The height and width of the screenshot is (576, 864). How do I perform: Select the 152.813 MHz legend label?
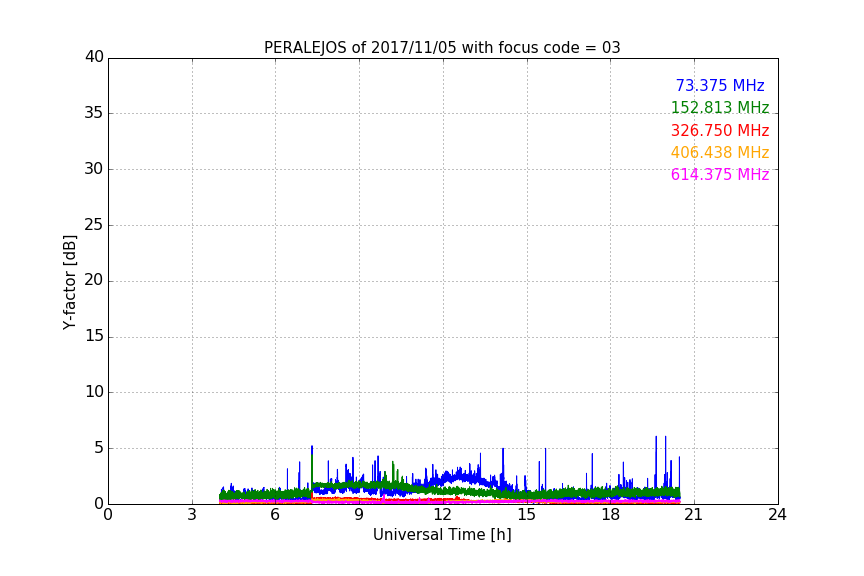[720, 108]
